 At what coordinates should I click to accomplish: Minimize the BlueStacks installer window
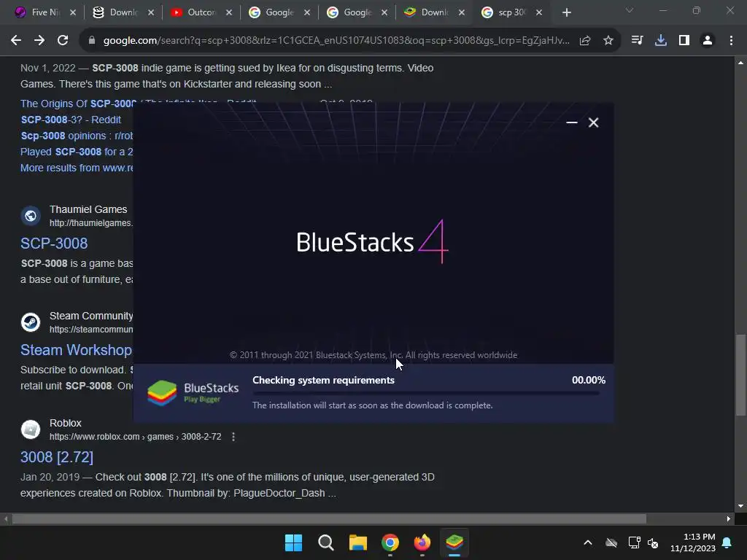[572, 122]
